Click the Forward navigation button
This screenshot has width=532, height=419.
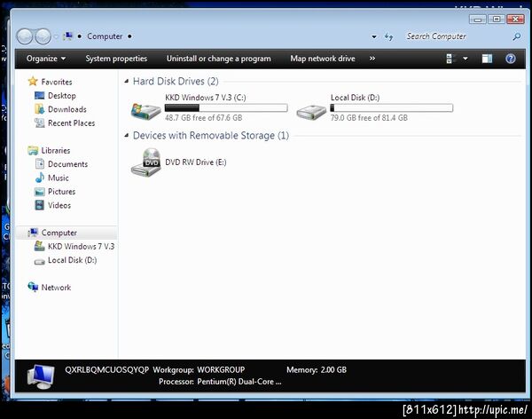coord(43,36)
